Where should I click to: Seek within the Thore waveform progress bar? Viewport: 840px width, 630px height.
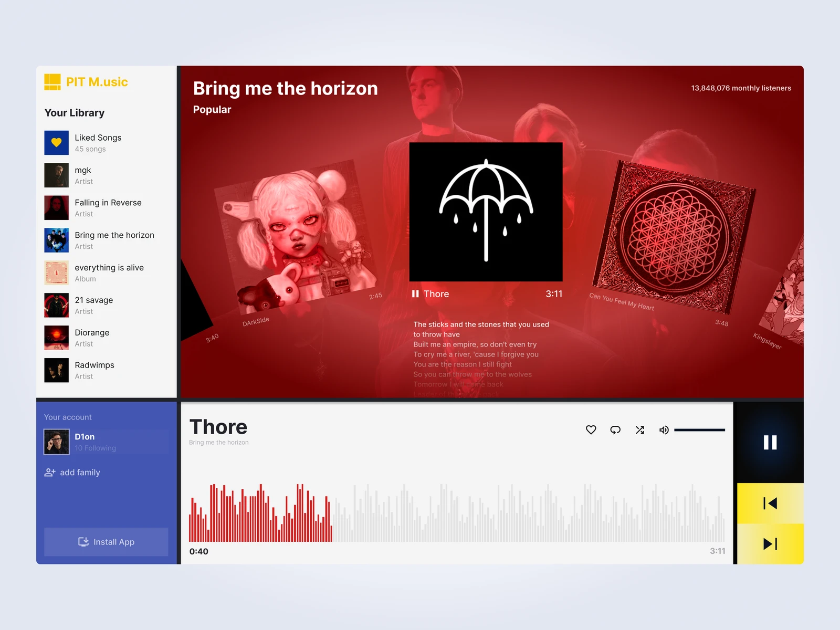pyautogui.click(x=457, y=513)
